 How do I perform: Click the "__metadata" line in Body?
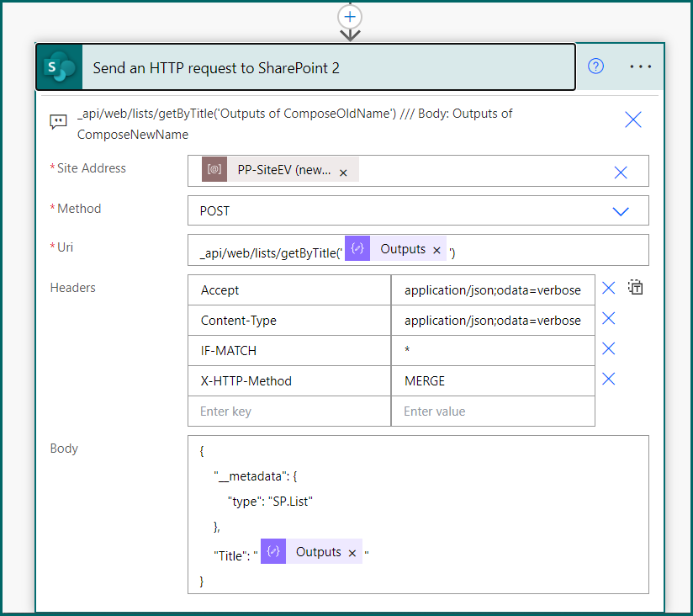(256, 476)
